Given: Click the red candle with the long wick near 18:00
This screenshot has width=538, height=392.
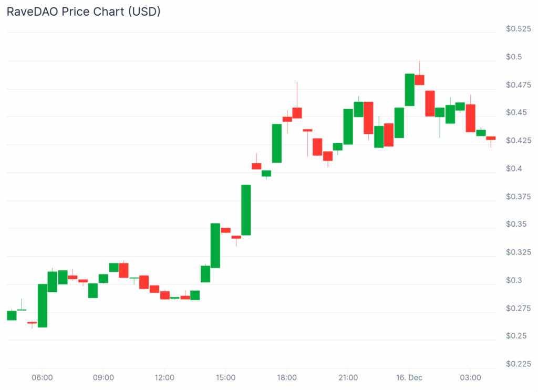Looking at the screenshot, I should pos(297,113).
